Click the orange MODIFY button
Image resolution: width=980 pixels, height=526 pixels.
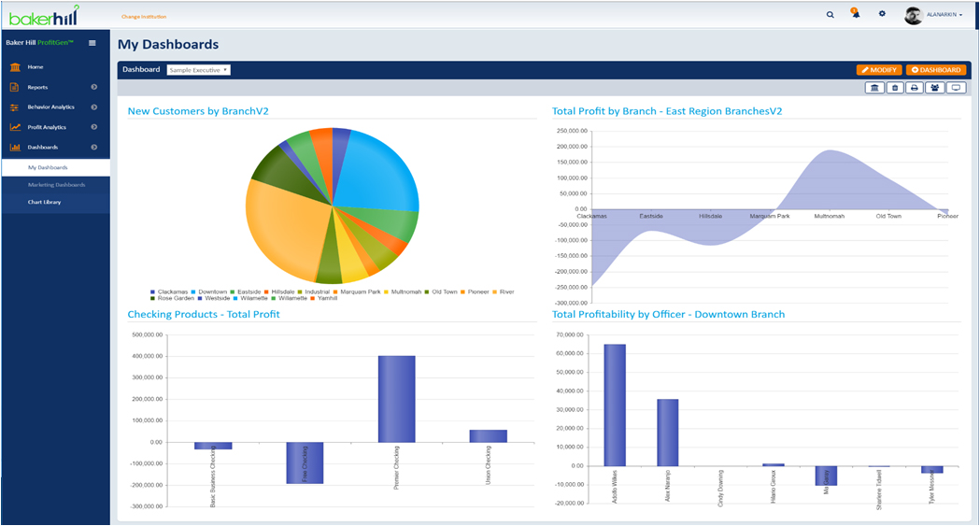878,70
